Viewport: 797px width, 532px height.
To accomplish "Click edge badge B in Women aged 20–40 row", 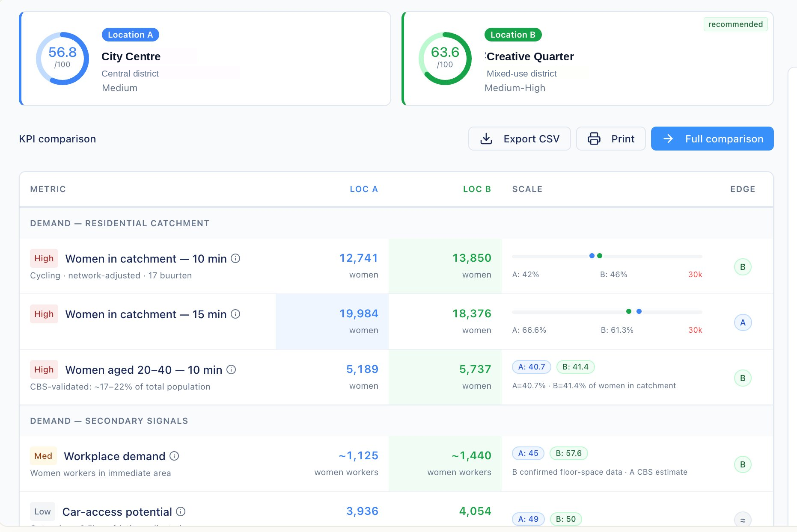I will [743, 378].
